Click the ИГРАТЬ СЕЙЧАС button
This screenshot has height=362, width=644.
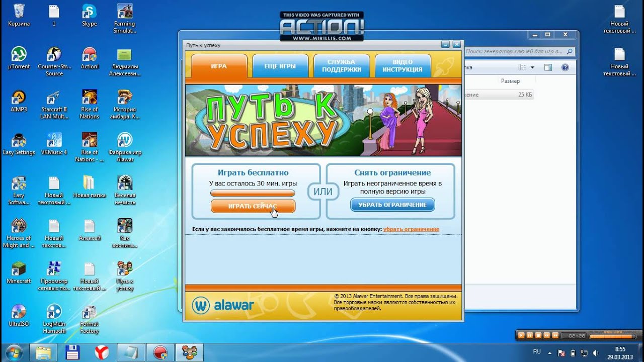253,206
